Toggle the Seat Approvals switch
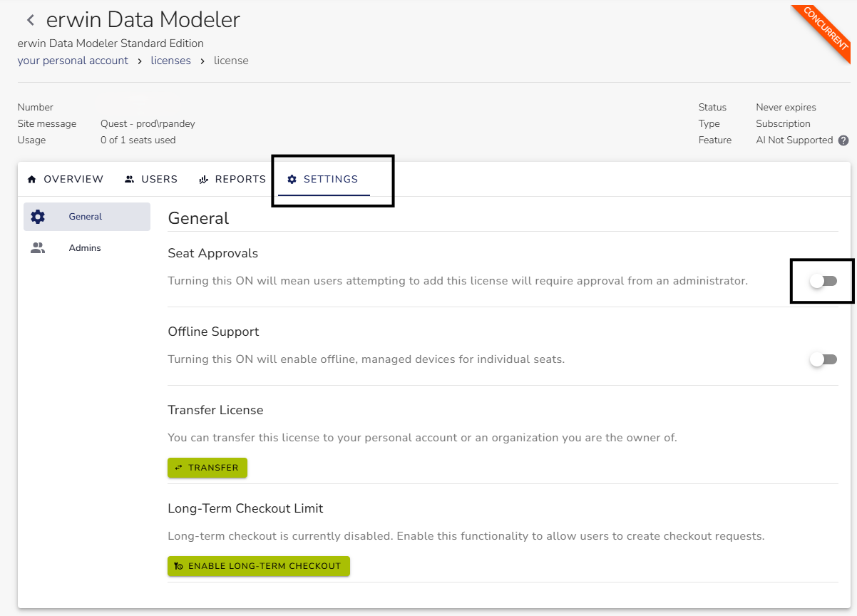857x616 pixels. coord(823,281)
